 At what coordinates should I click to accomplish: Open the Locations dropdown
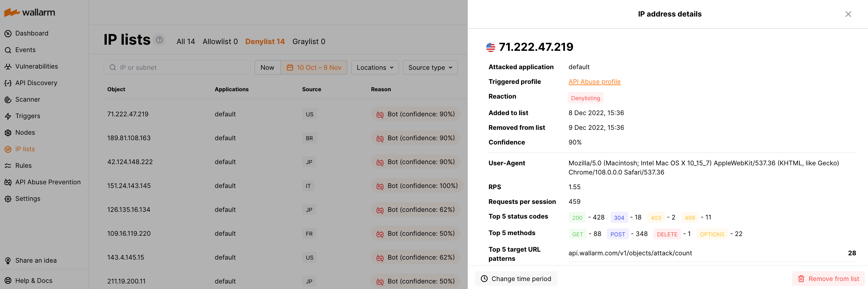[375, 67]
